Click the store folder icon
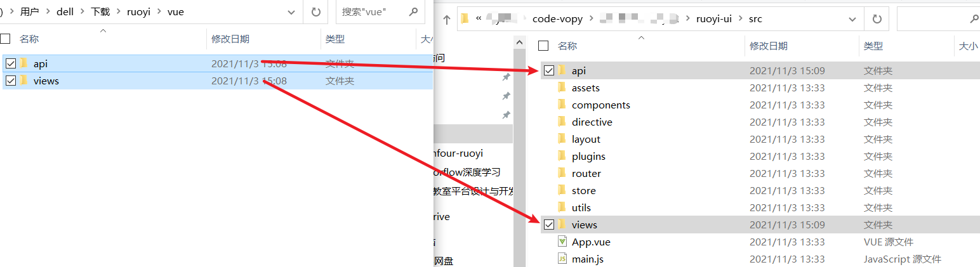 [562, 190]
